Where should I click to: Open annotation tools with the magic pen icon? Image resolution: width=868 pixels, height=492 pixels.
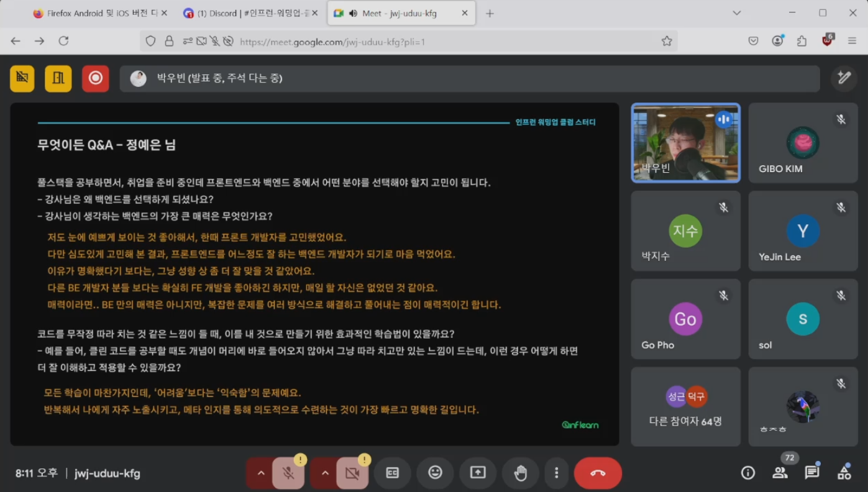coord(844,78)
